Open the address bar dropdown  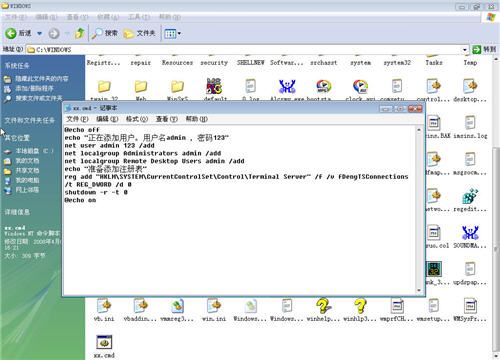point(465,50)
